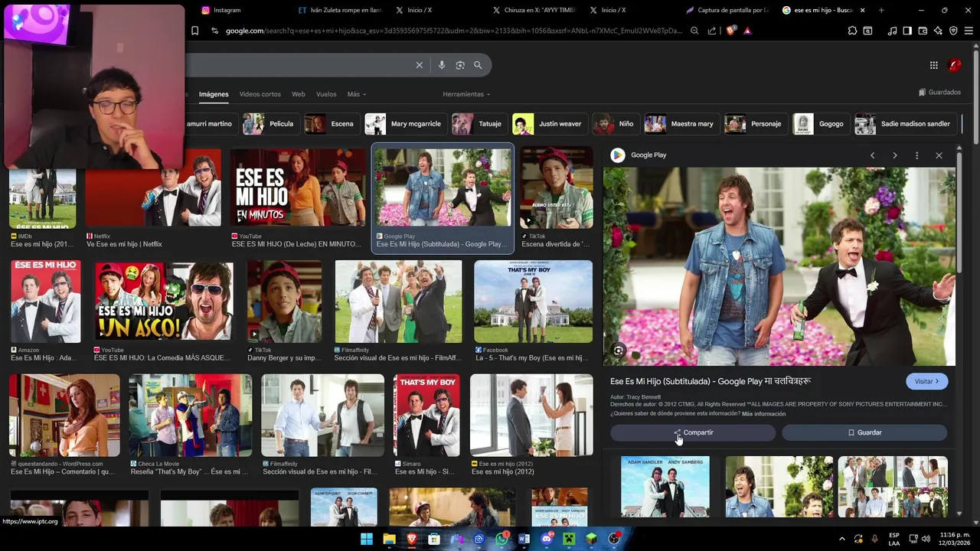Viewport: 980px width, 551px height.
Task: Show the next image in preview panel
Action: 894,155
